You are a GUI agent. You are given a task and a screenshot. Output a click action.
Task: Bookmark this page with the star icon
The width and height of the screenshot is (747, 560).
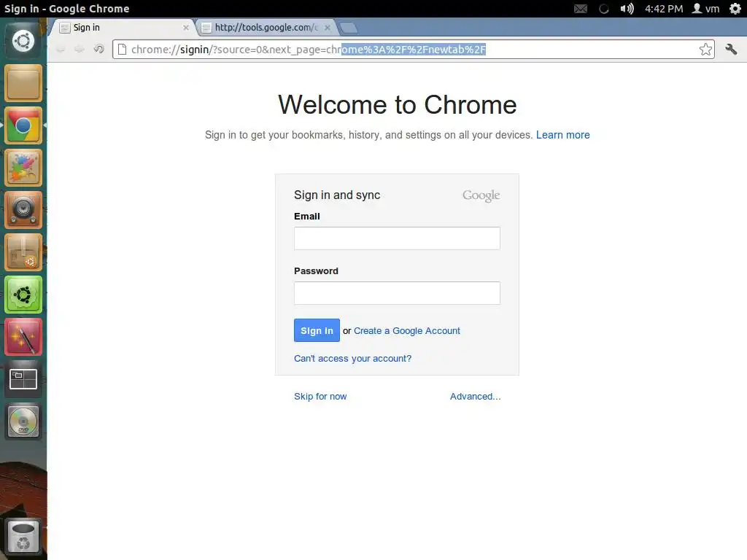pyautogui.click(x=705, y=49)
